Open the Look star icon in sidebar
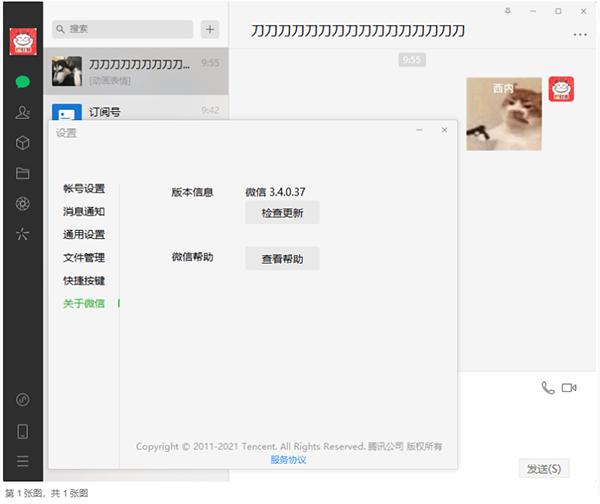The height and width of the screenshot is (504, 600). pos(23,234)
